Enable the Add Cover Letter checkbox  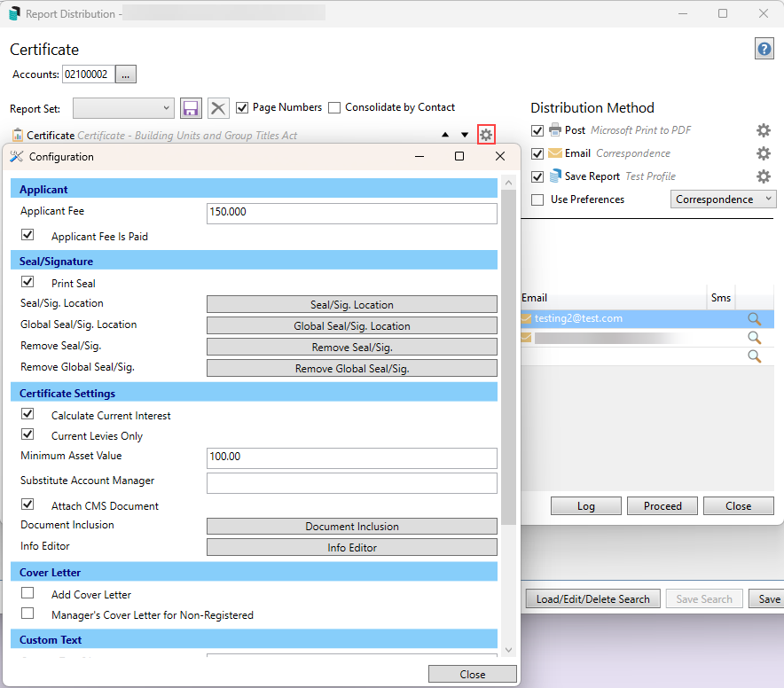click(27, 592)
